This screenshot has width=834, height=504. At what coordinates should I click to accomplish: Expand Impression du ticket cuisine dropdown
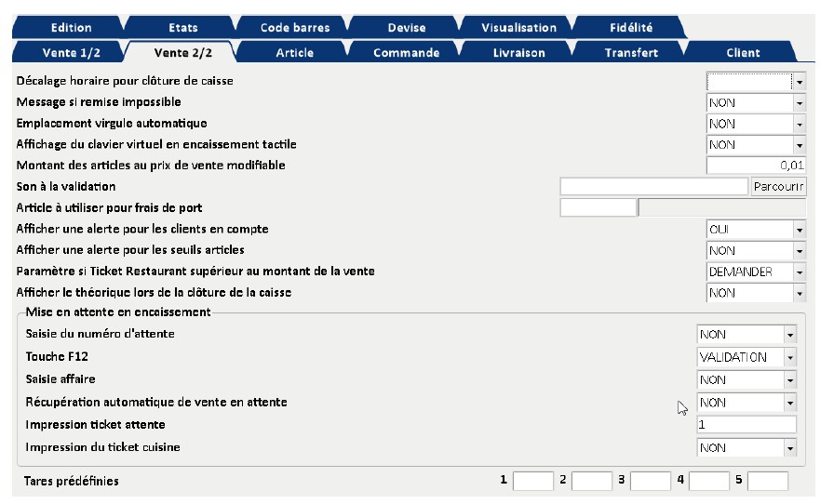[790, 448]
